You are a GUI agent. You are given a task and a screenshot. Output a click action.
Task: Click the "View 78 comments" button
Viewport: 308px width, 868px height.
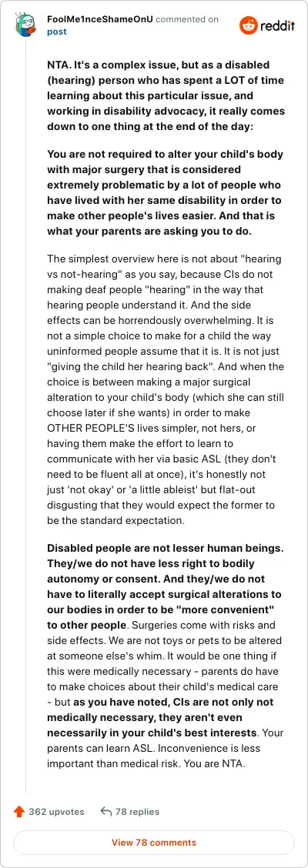coord(154,843)
